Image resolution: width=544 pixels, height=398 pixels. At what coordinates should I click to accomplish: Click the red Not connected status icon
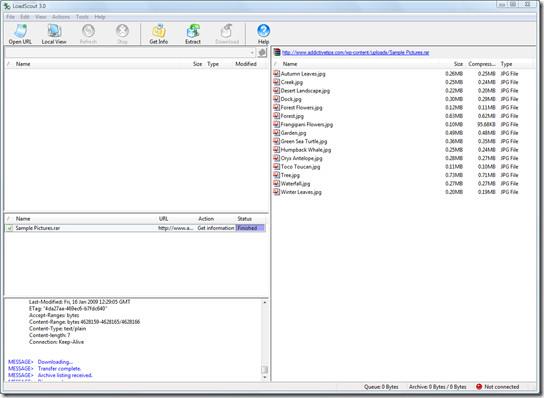(x=479, y=387)
